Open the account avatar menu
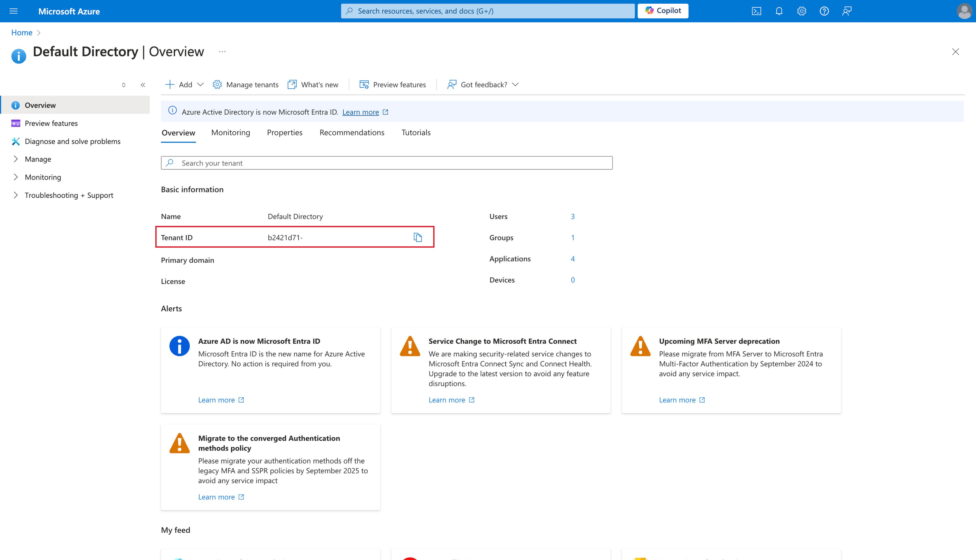The width and height of the screenshot is (976, 560). [964, 11]
